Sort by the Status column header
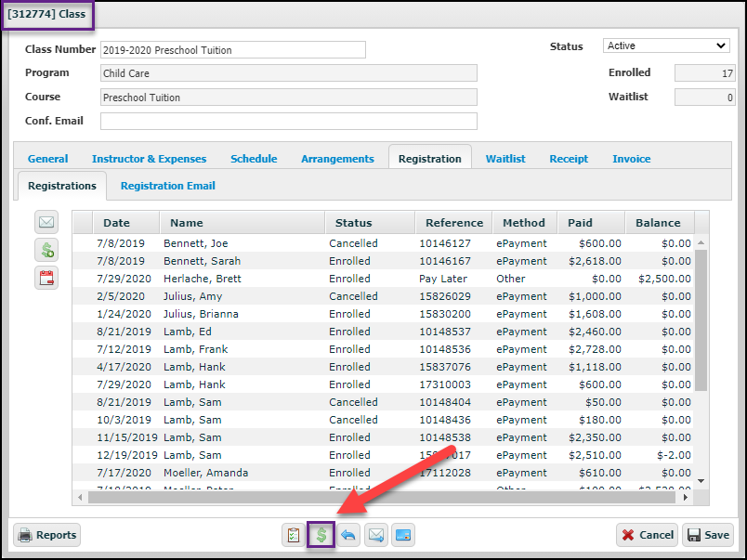The image size is (747, 560). (x=370, y=222)
